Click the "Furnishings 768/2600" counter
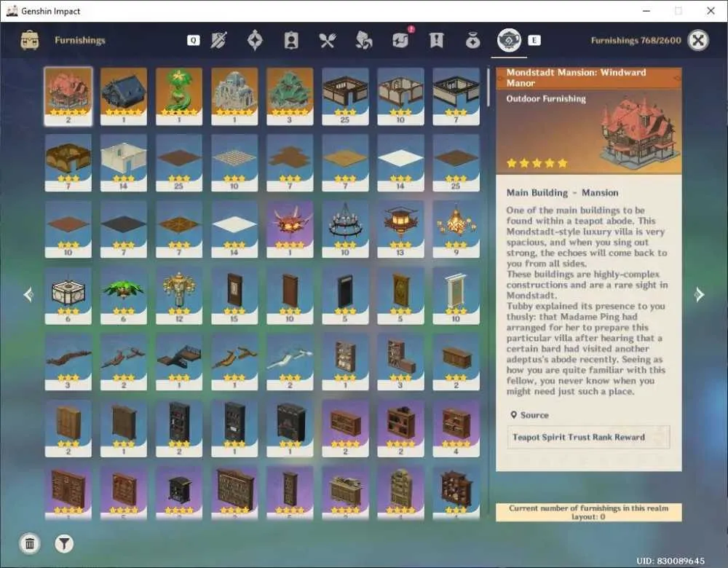Viewport: 728px width, 568px height. 636,40
